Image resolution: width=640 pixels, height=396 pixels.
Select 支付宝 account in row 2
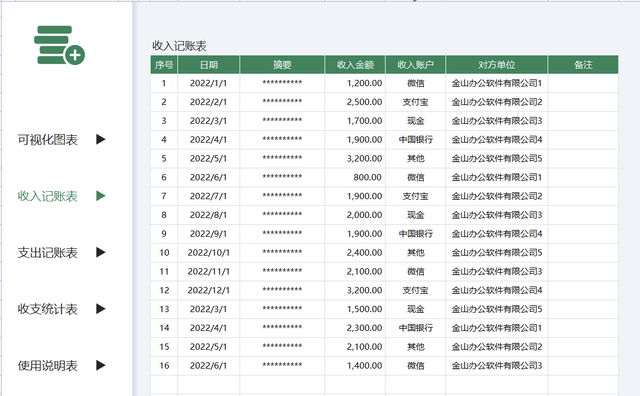point(416,102)
